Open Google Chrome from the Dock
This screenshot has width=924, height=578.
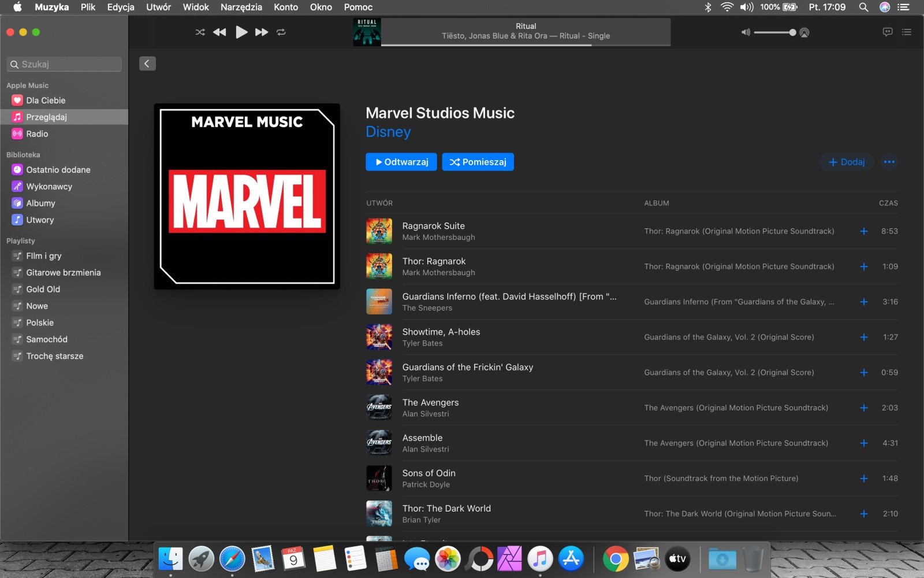tap(616, 559)
